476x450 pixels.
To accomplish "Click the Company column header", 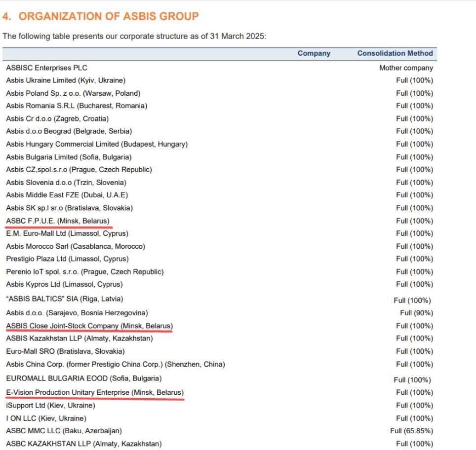I will pos(314,53).
